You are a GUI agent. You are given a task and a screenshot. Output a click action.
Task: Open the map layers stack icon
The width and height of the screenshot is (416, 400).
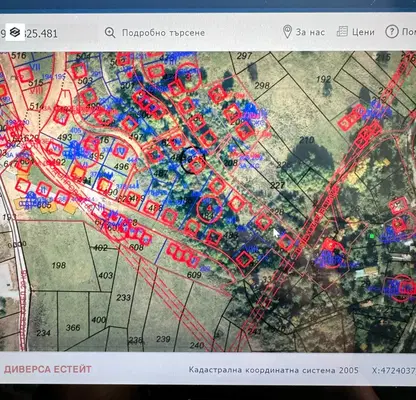point(15,32)
